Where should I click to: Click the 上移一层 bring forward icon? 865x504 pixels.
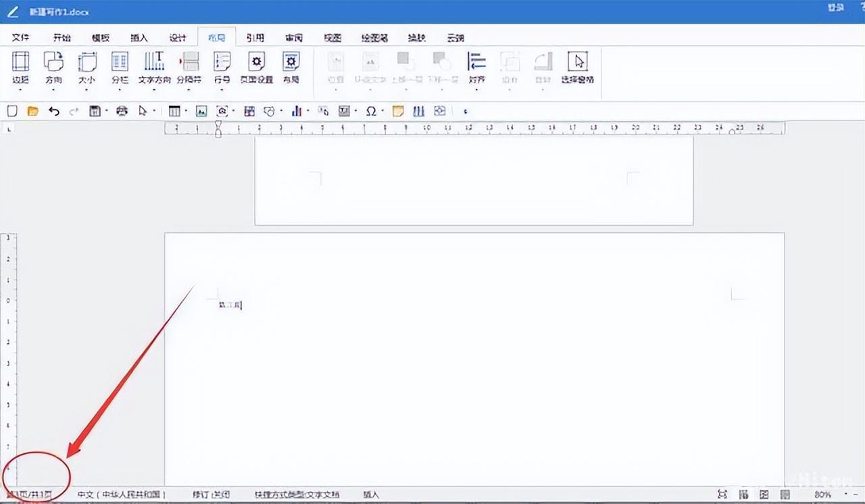pyautogui.click(x=405, y=61)
